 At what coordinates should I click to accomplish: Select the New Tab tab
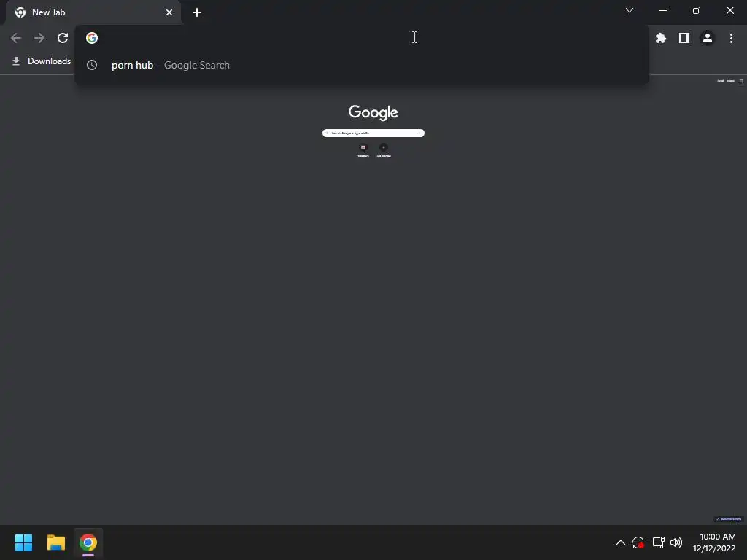[93, 12]
